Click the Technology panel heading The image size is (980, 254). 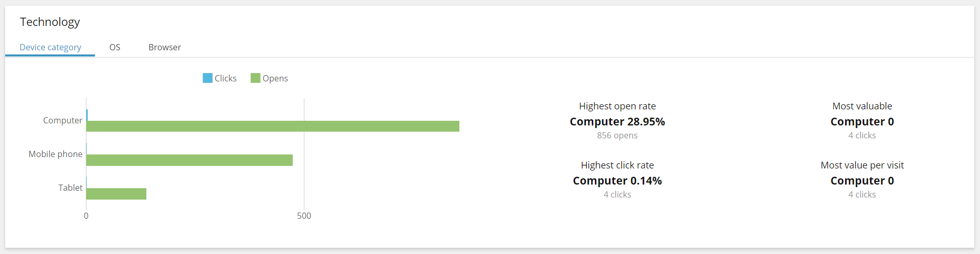pyautogui.click(x=50, y=22)
